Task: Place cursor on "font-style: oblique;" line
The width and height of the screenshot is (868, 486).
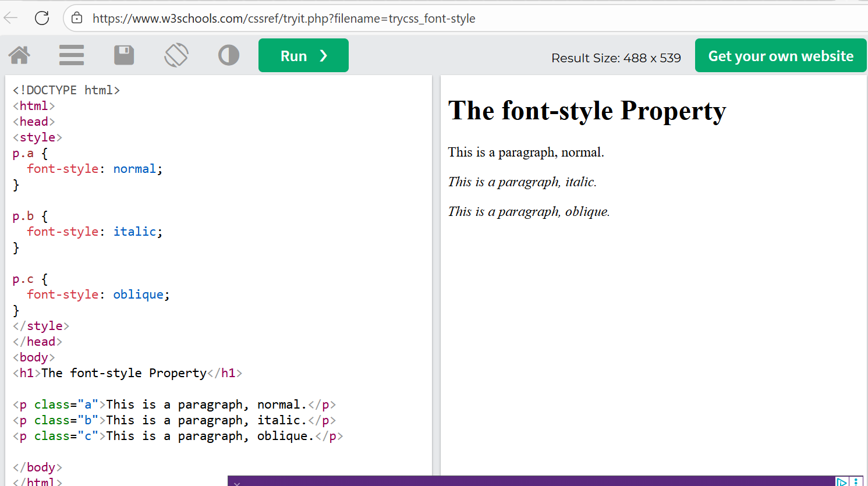Action: click(x=98, y=295)
